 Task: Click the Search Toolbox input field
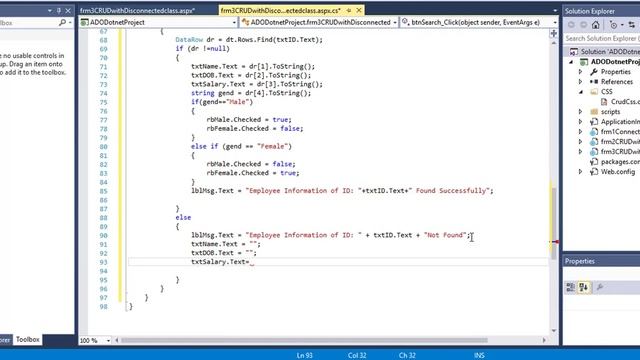click(28, 23)
